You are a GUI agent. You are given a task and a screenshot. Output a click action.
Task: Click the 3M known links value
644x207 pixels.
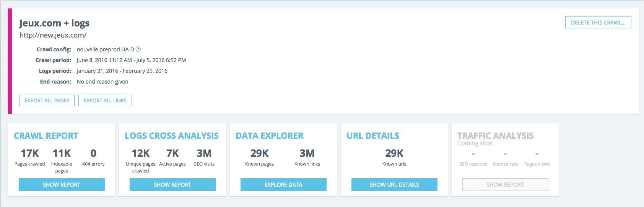pos(307,153)
